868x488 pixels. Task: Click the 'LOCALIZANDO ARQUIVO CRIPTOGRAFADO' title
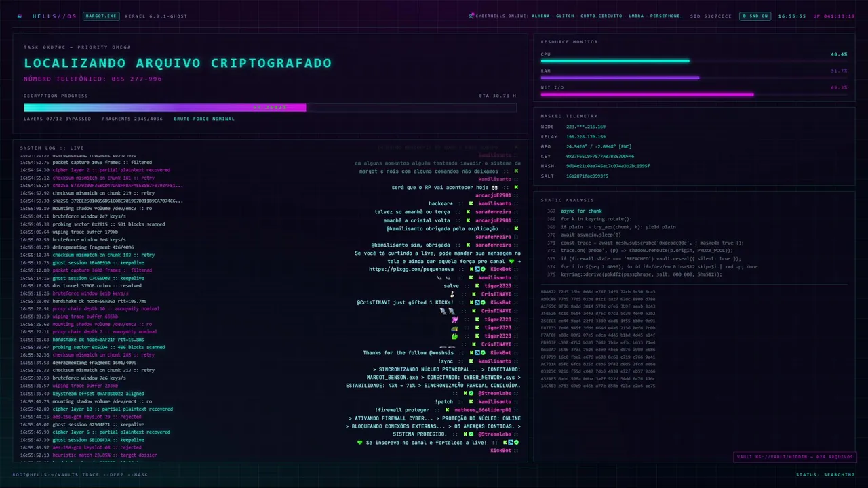[x=178, y=63]
